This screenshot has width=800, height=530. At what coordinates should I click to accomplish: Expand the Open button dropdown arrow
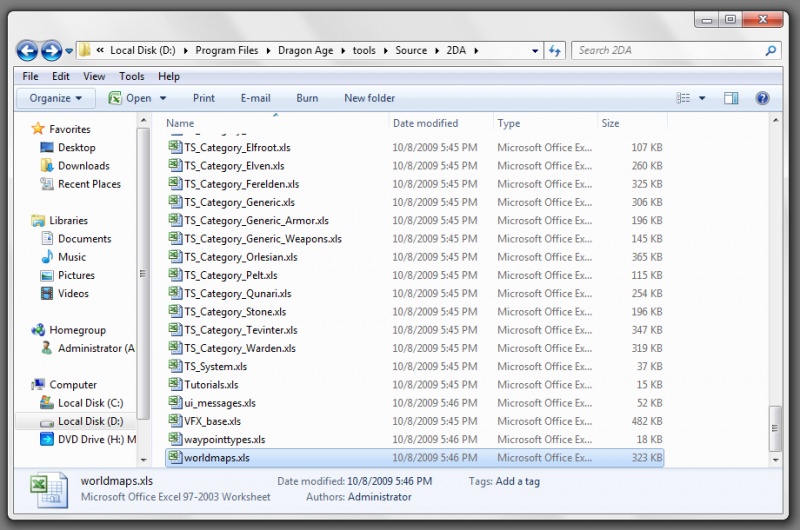click(x=163, y=98)
